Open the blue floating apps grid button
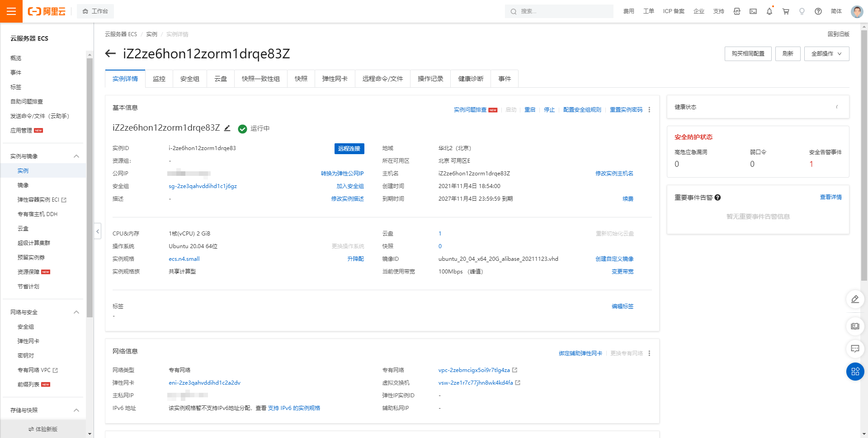868x438 pixels. point(855,372)
